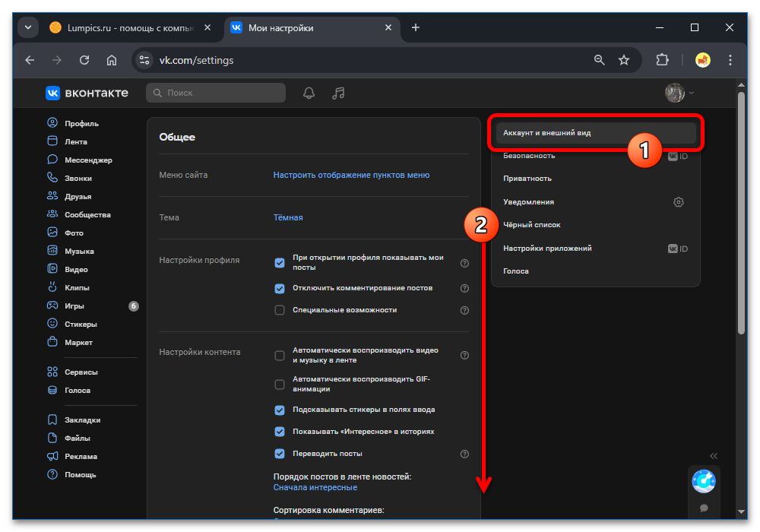Open Настройки приложений section
This screenshot has width=760, height=532.
click(595, 248)
